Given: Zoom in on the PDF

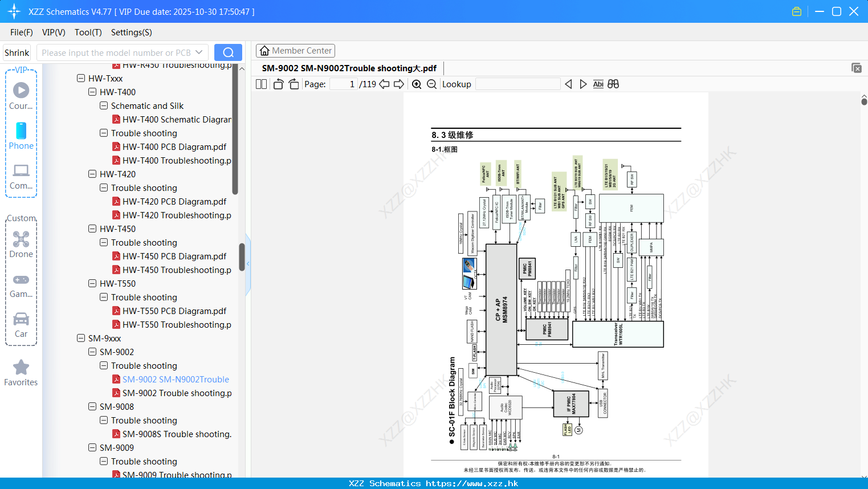Looking at the screenshot, I should coord(417,84).
